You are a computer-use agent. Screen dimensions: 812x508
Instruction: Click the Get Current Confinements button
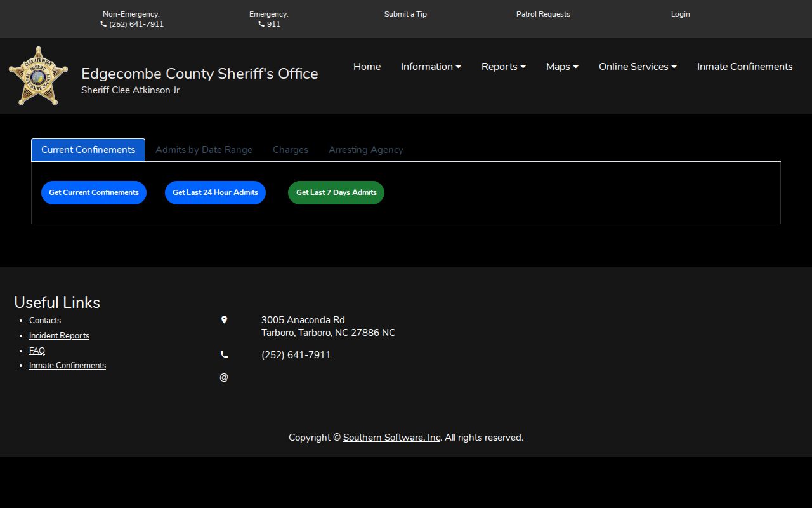pos(94,192)
